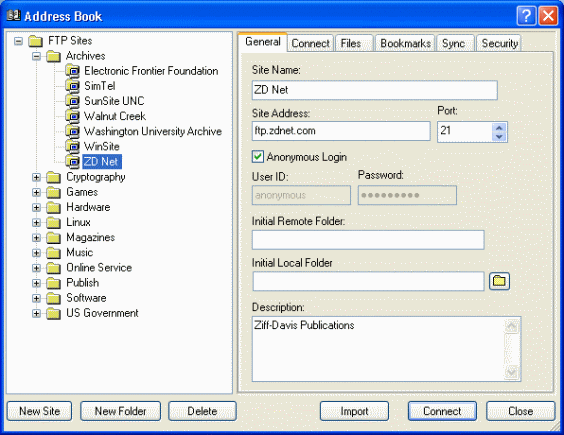Image resolution: width=564 pixels, height=435 pixels.
Task: Click the SunSite UNC site icon
Action: [73, 101]
